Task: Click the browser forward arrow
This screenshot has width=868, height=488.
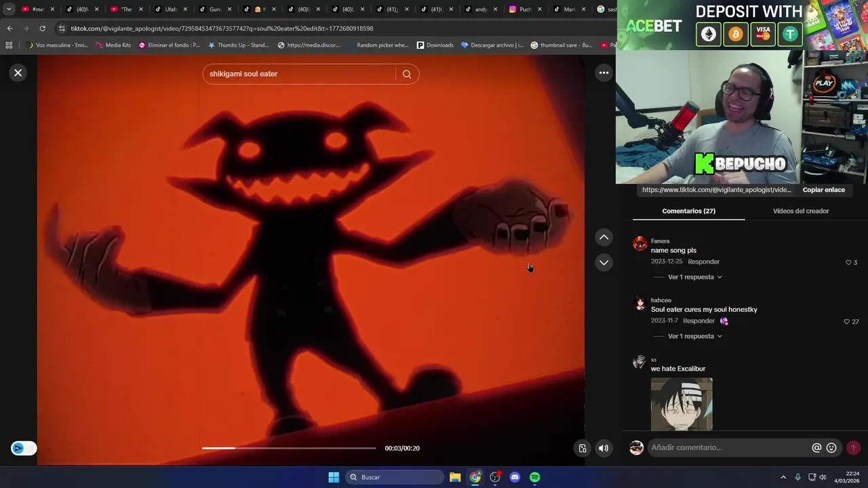Action: (26, 28)
